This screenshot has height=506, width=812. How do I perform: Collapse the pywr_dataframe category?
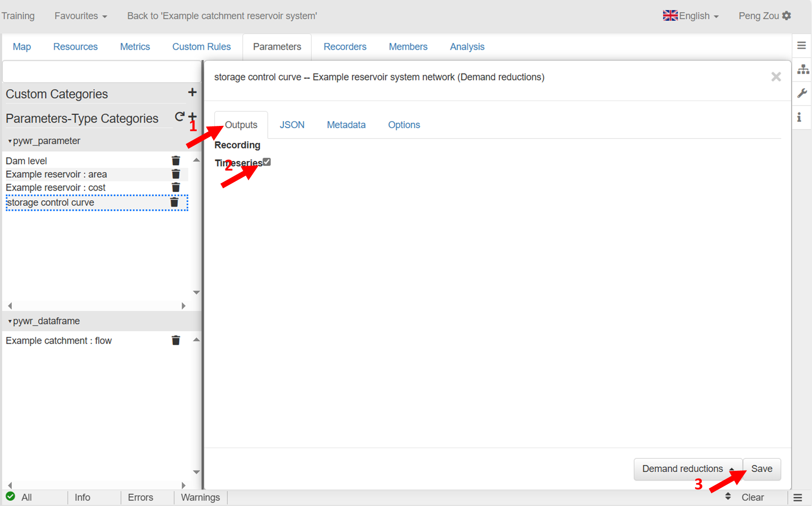point(10,321)
